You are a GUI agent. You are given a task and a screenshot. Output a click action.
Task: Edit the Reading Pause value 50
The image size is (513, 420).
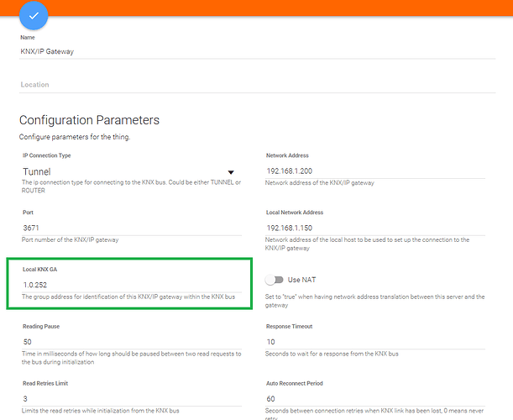tap(126, 342)
